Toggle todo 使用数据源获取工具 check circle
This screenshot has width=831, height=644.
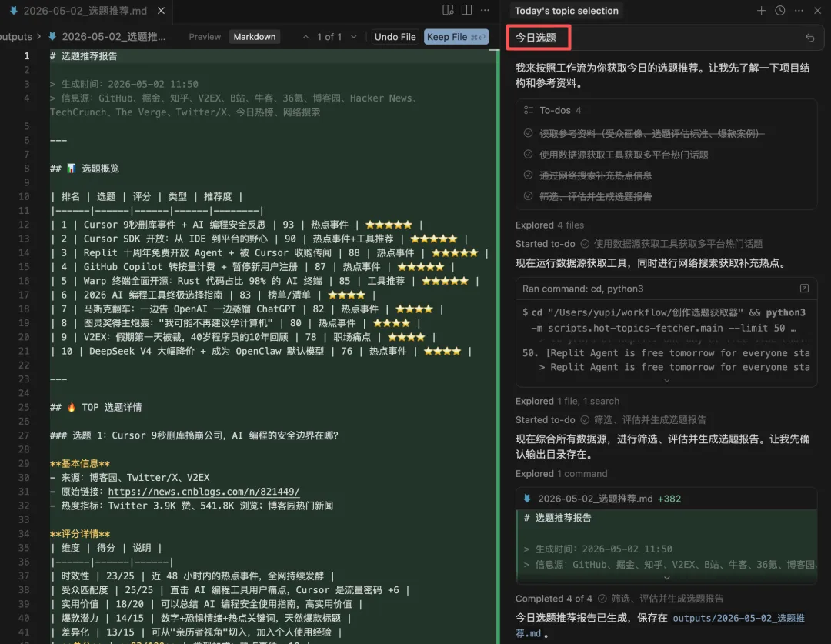[528, 154]
